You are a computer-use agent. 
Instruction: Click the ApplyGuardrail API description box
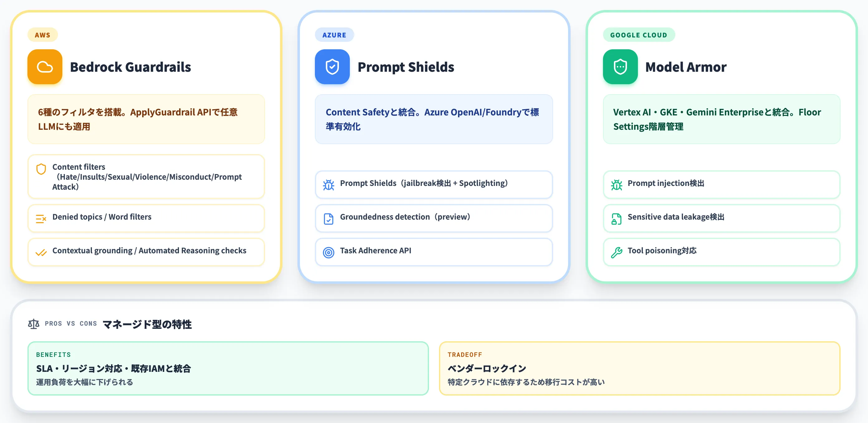[x=146, y=119]
